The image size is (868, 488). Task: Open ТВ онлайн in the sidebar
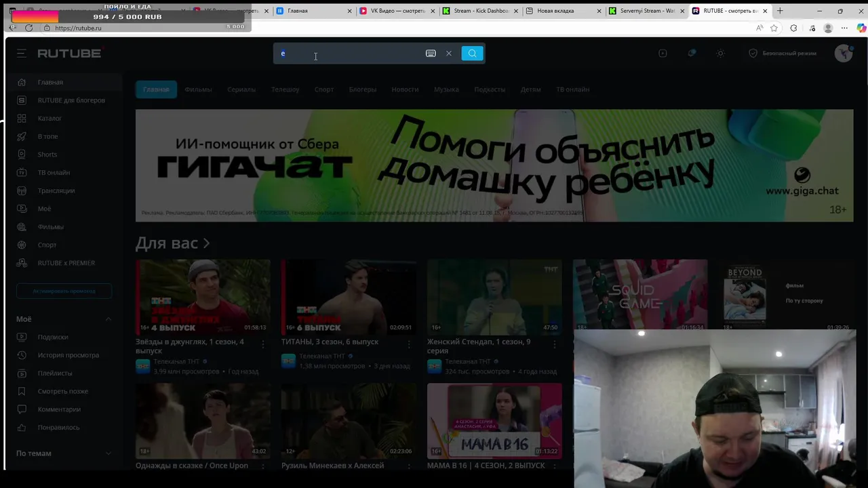click(x=64, y=173)
